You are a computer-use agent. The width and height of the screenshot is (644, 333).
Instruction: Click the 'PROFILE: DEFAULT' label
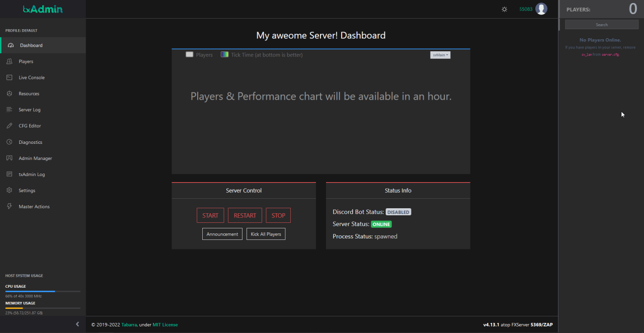click(x=21, y=30)
